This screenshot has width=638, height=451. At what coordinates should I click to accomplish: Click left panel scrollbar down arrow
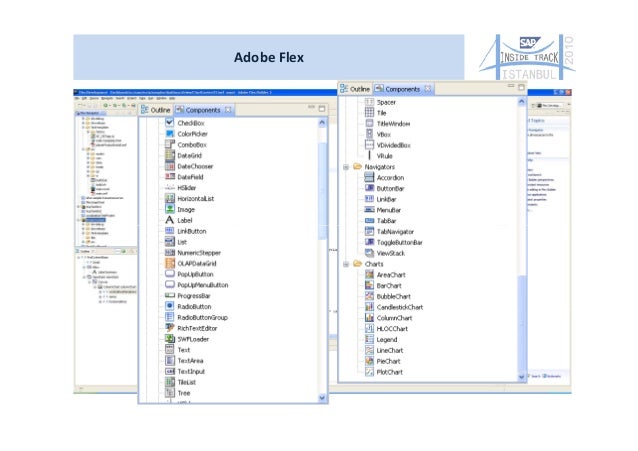click(x=322, y=398)
